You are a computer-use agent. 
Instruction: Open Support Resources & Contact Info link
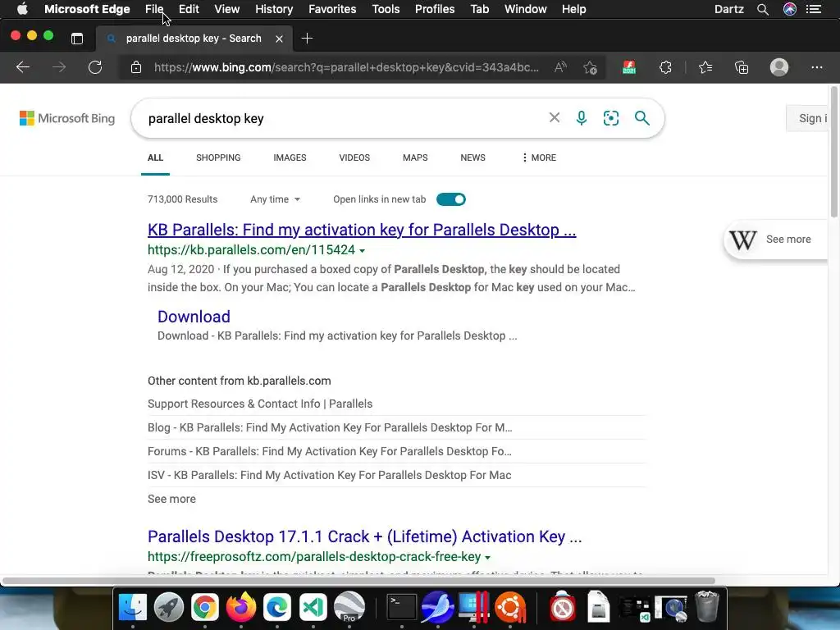click(x=260, y=404)
